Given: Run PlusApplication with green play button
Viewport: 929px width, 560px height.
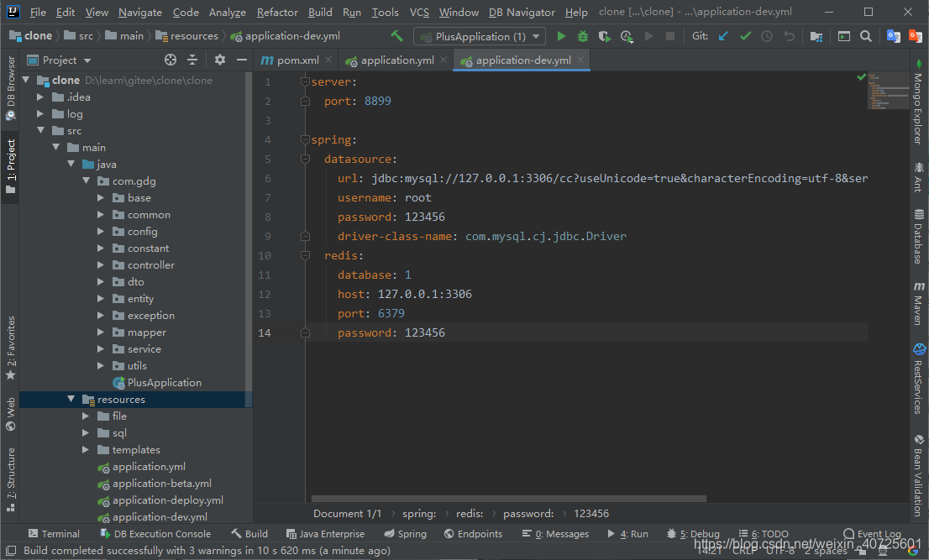Looking at the screenshot, I should pos(561,36).
